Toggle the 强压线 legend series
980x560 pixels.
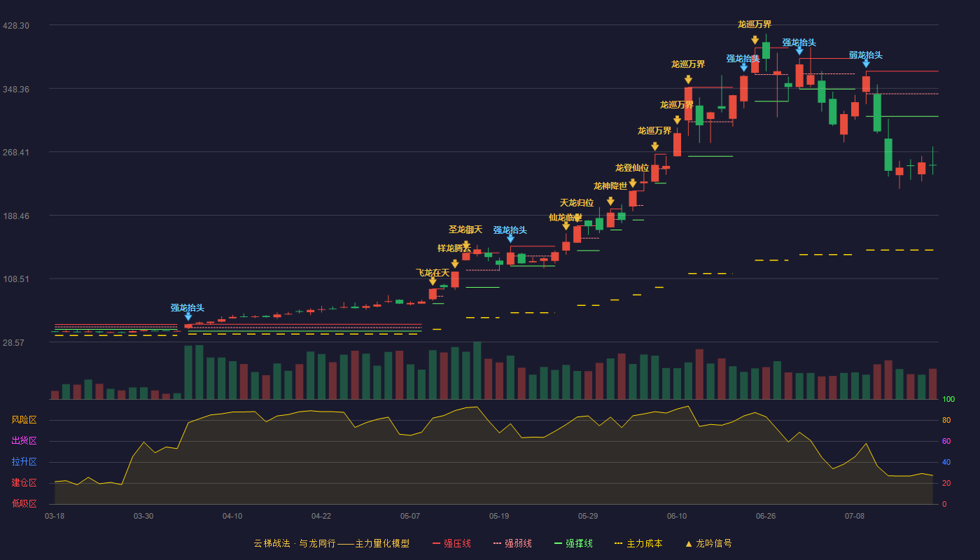pyautogui.click(x=451, y=543)
